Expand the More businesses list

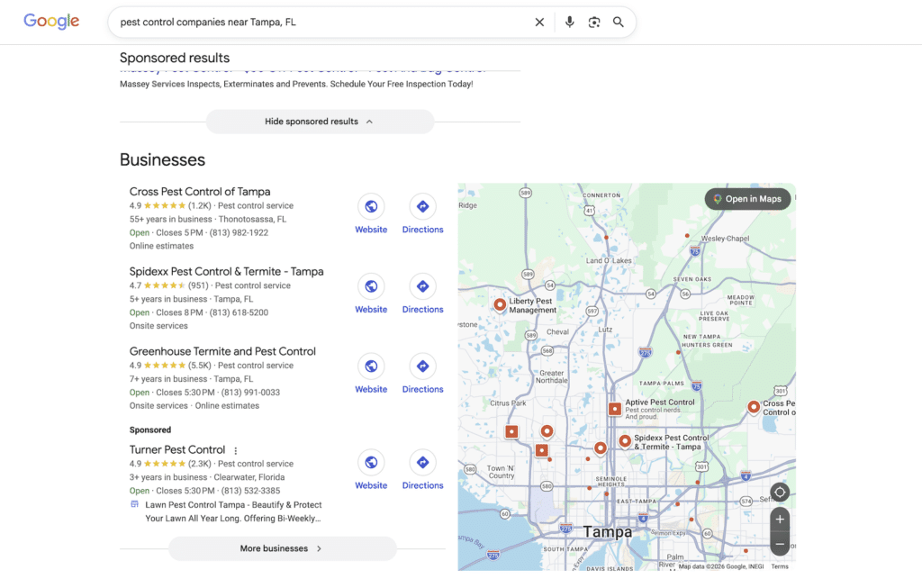pos(282,548)
